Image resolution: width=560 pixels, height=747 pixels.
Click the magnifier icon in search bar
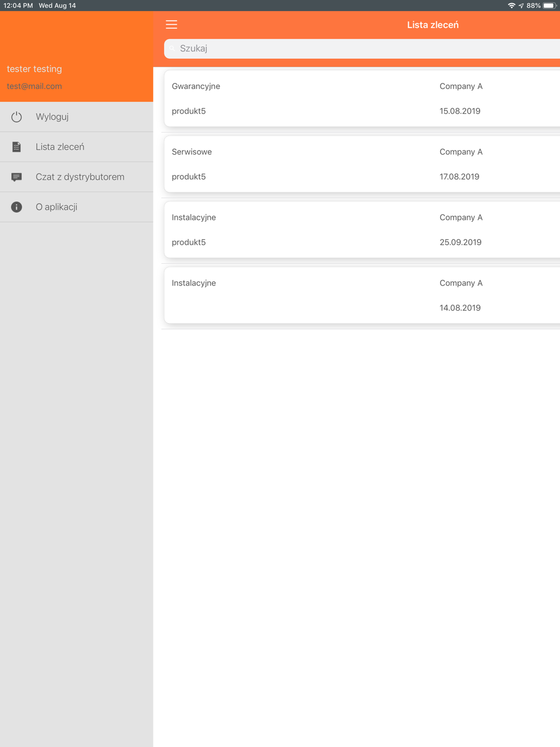tap(172, 49)
